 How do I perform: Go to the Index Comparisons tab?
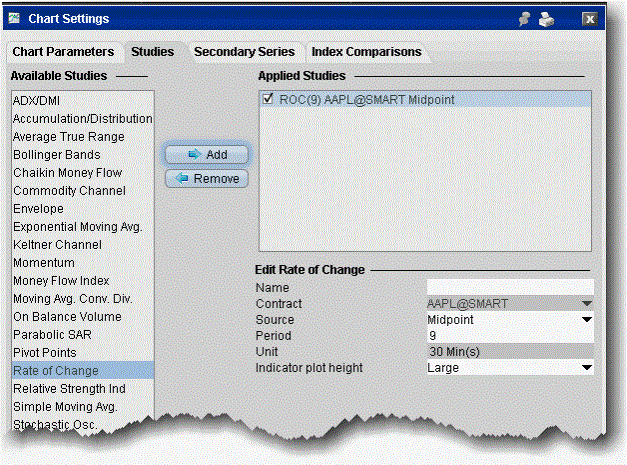(x=366, y=51)
